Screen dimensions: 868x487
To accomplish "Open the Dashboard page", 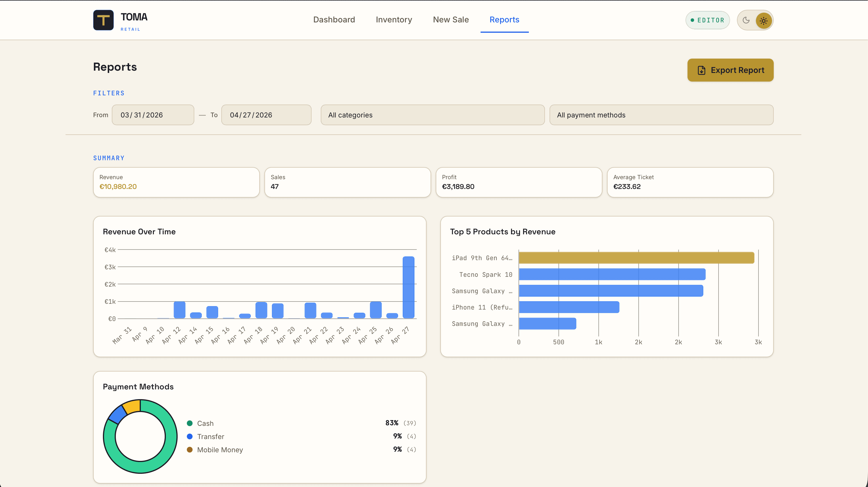I will [334, 20].
